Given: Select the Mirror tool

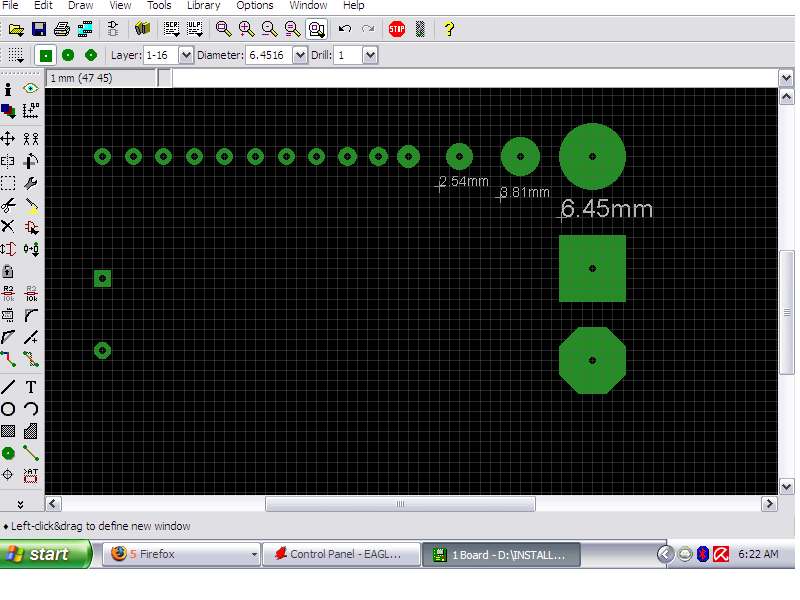Looking at the screenshot, I should pos(8,161).
